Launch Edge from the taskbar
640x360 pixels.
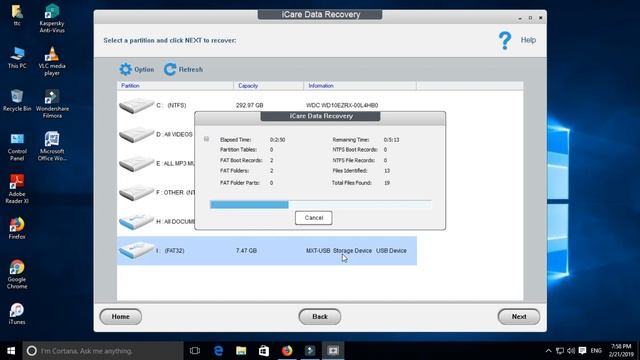point(218,351)
